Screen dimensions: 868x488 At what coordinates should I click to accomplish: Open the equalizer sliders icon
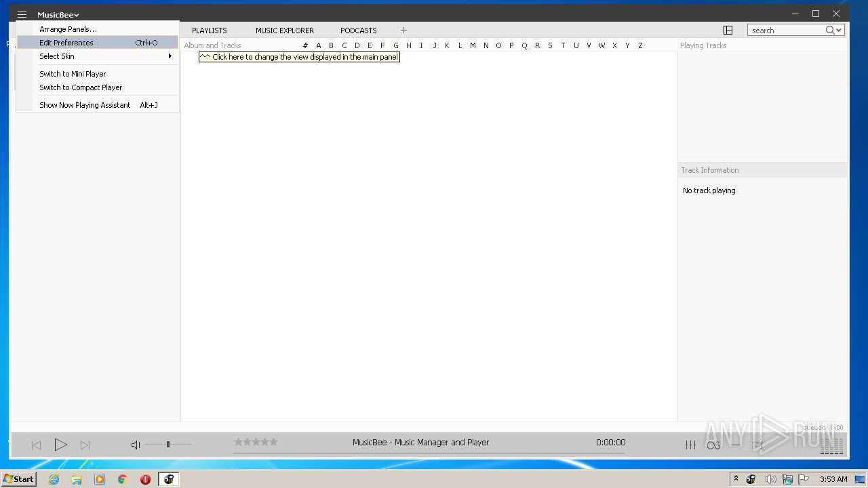690,445
